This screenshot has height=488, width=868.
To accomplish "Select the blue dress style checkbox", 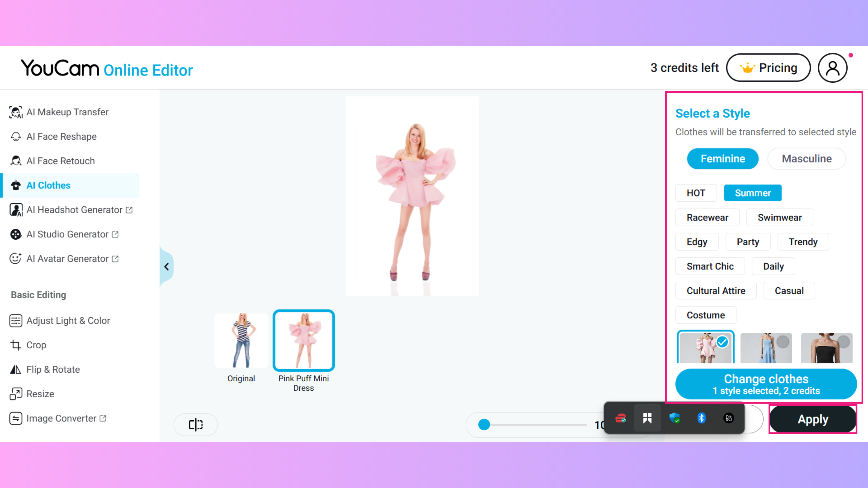I will pos(782,342).
